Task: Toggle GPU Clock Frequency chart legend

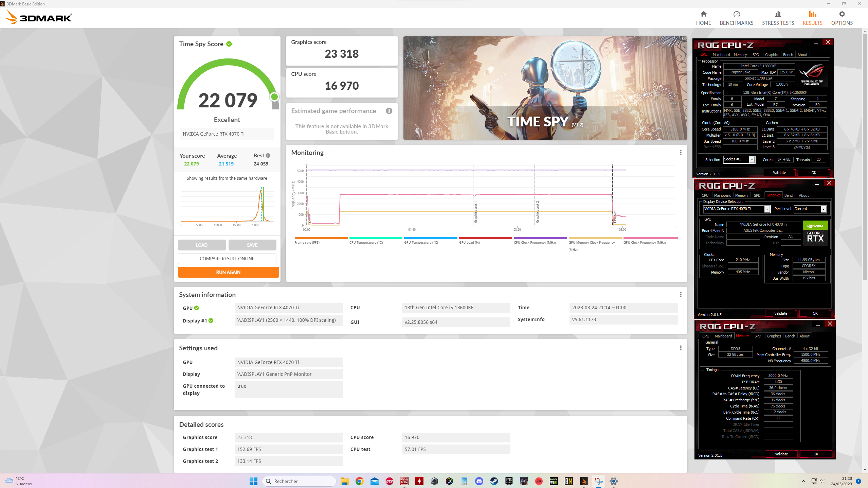Action: (650, 241)
